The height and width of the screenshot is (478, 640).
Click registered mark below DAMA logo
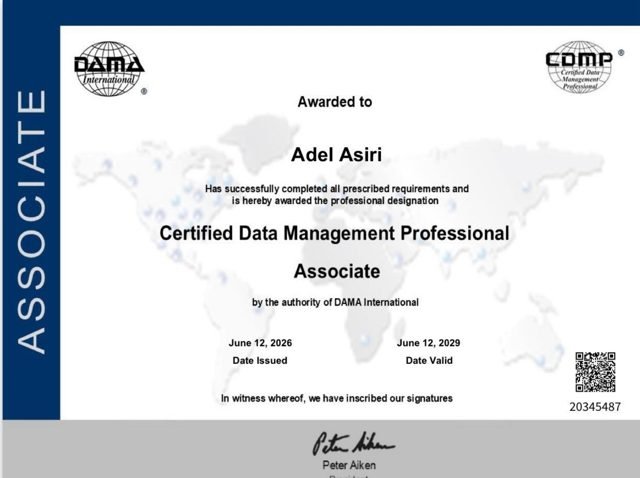(x=144, y=91)
